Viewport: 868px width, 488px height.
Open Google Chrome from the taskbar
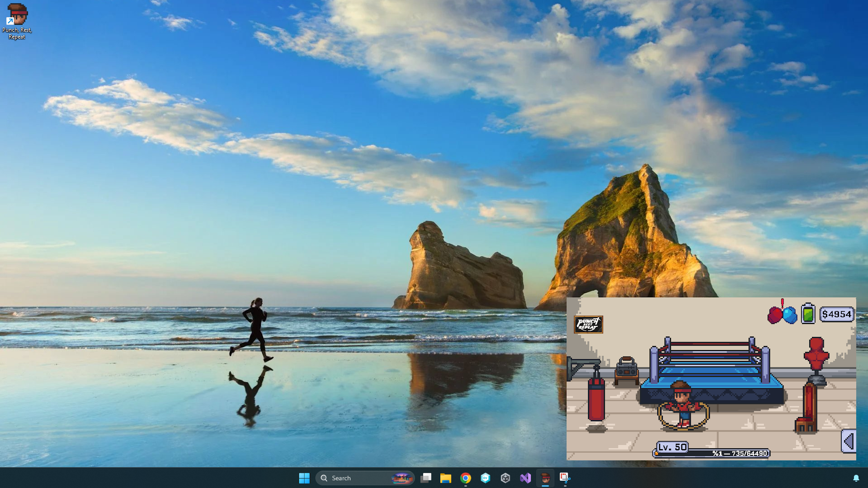coord(466,478)
